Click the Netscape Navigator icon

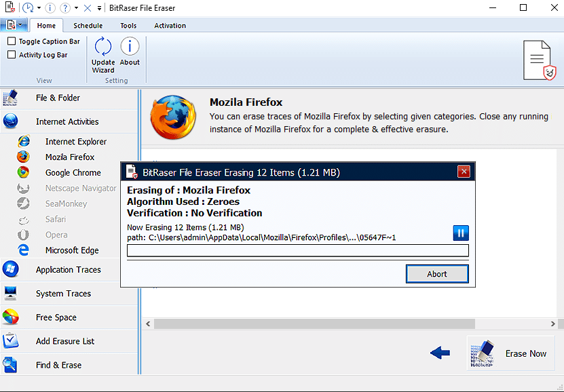[23, 188]
